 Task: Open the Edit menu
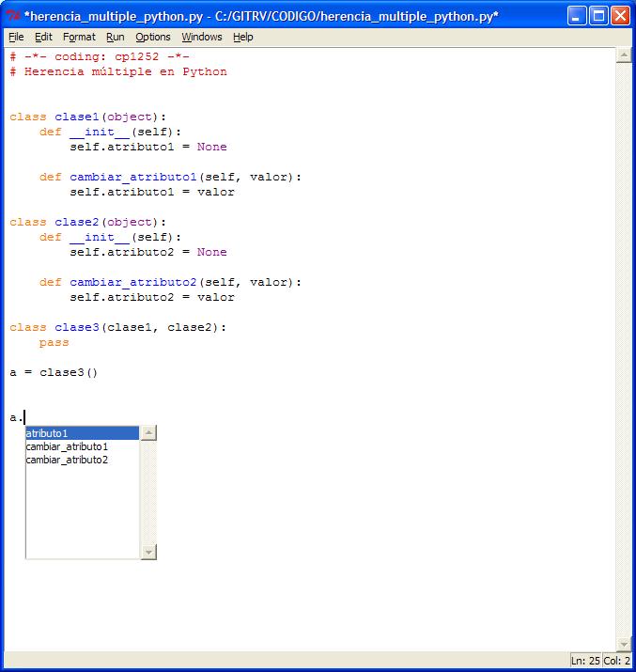coord(43,37)
